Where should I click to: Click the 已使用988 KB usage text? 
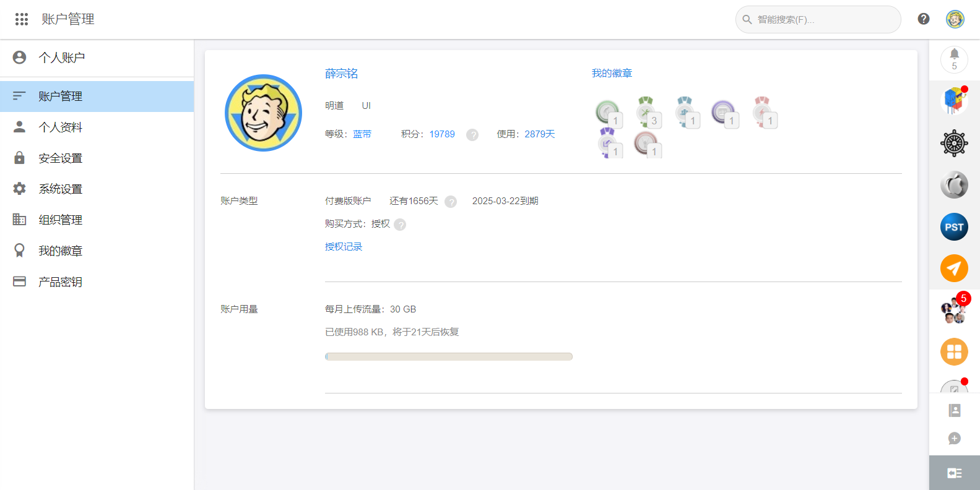pos(392,332)
